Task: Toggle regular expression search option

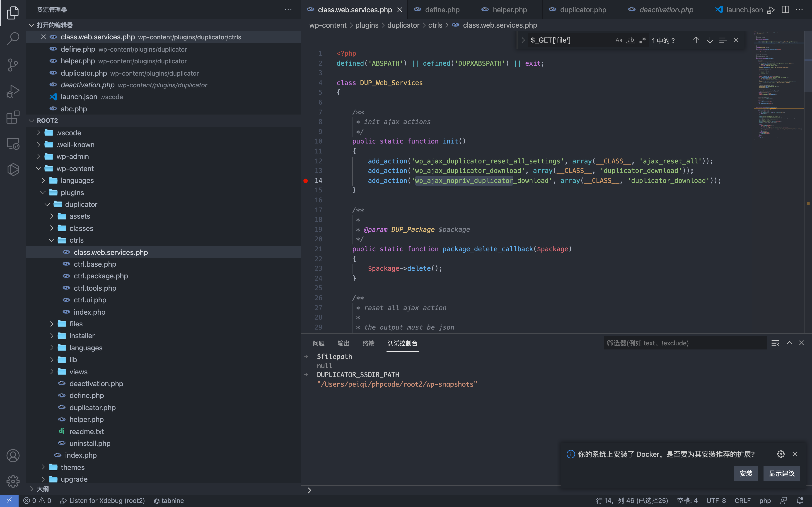Action: pos(643,40)
